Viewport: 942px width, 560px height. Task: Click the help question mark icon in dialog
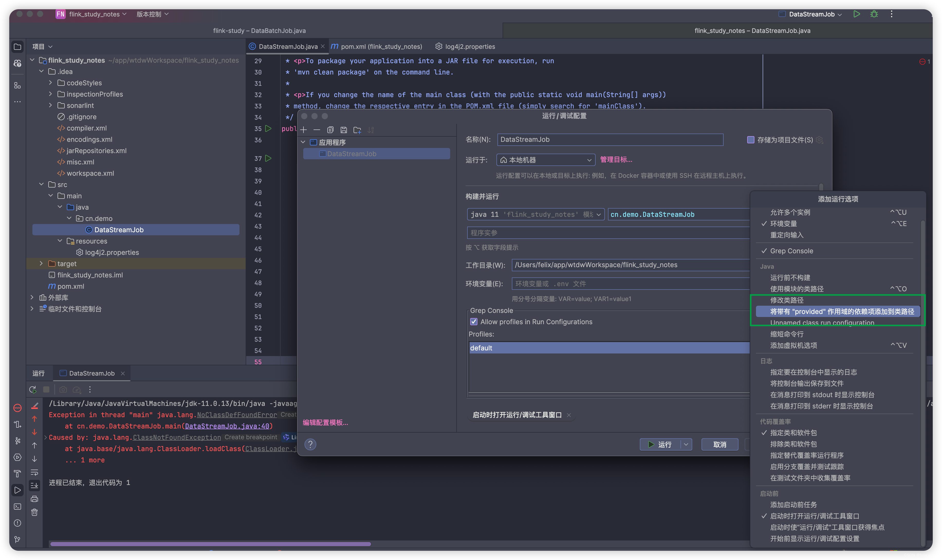click(310, 444)
